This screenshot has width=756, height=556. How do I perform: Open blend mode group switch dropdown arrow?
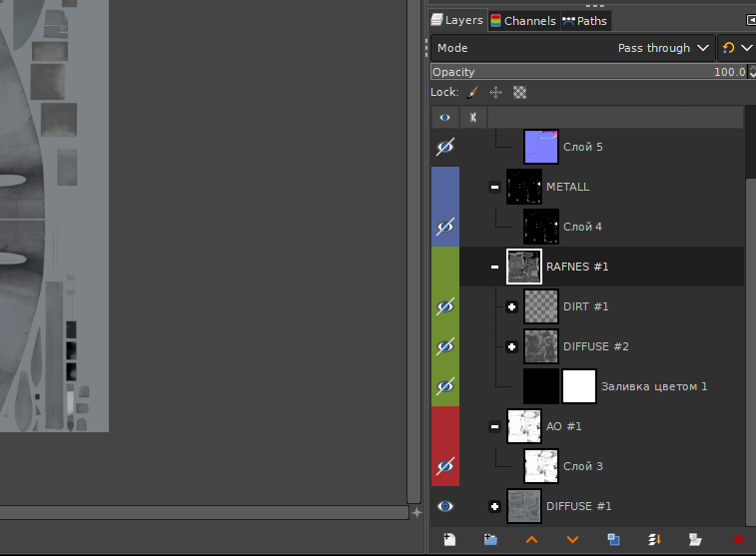pyautogui.click(x=747, y=48)
